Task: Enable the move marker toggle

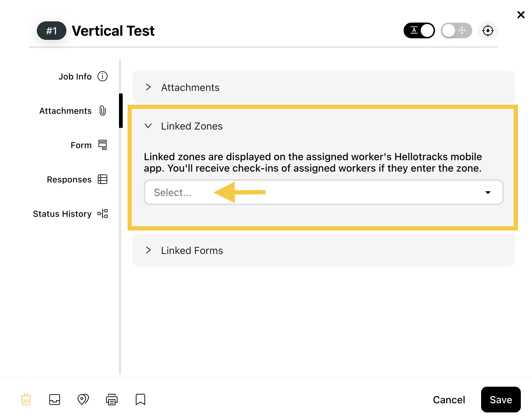Action: point(456,31)
